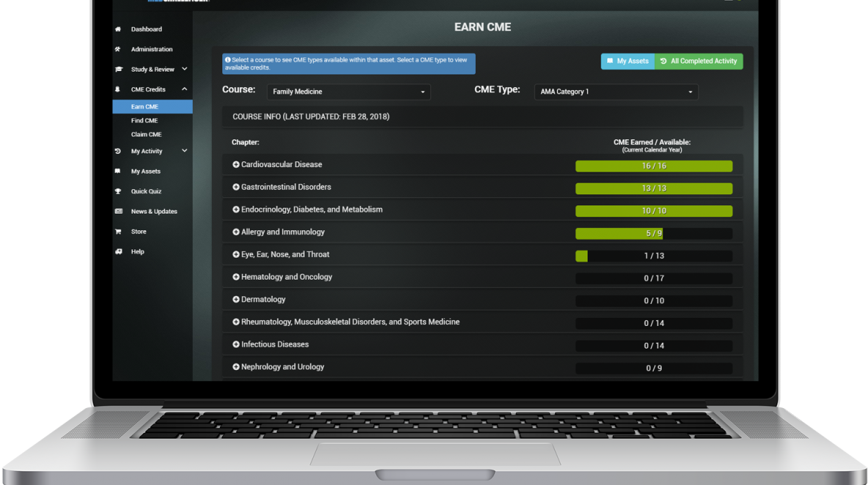Open the Help link in sidebar

137,251
